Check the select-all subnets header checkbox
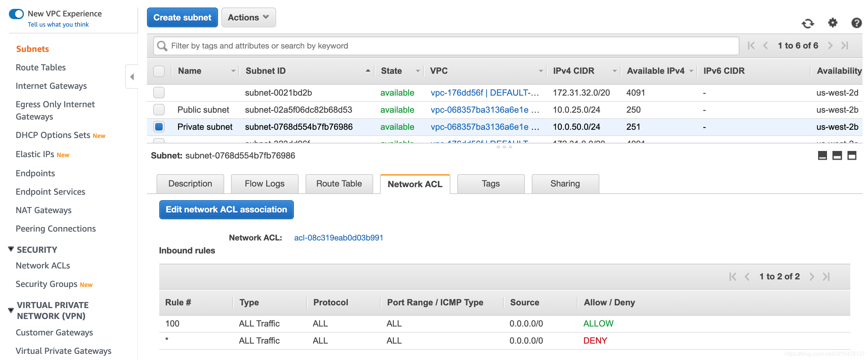Image resolution: width=868 pixels, height=360 pixels. point(159,71)
